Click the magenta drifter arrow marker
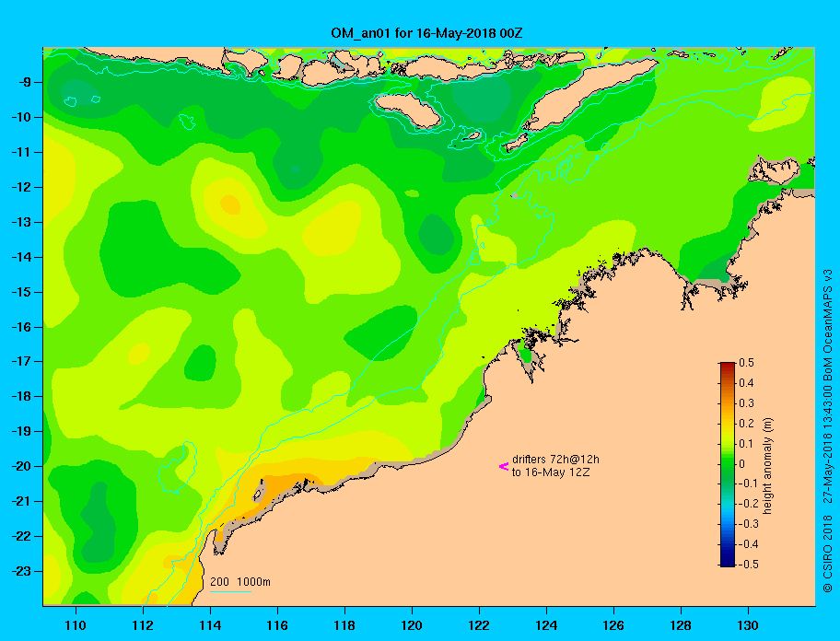The height and width of the screenshot is (641, 840). (504, 466)
